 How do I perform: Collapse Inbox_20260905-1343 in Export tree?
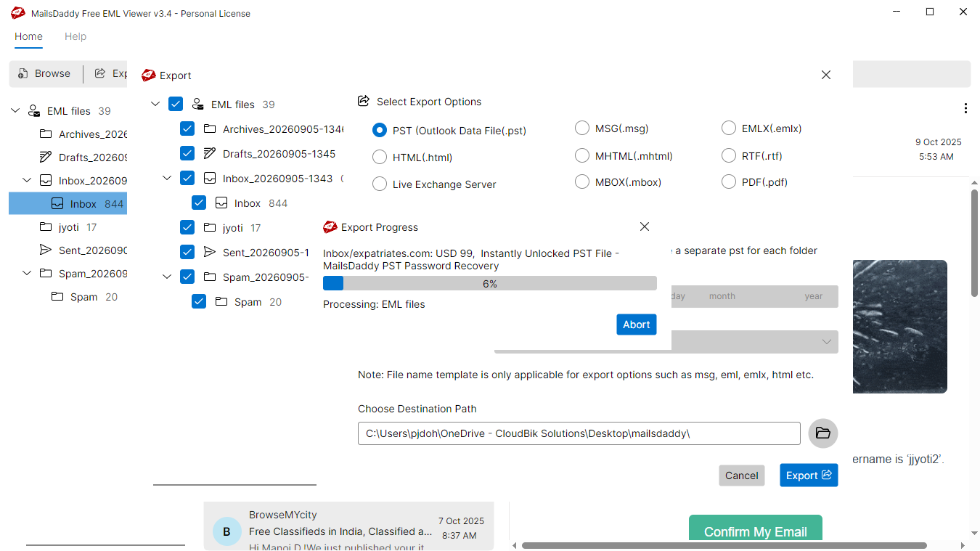click(x=166, y=178)
